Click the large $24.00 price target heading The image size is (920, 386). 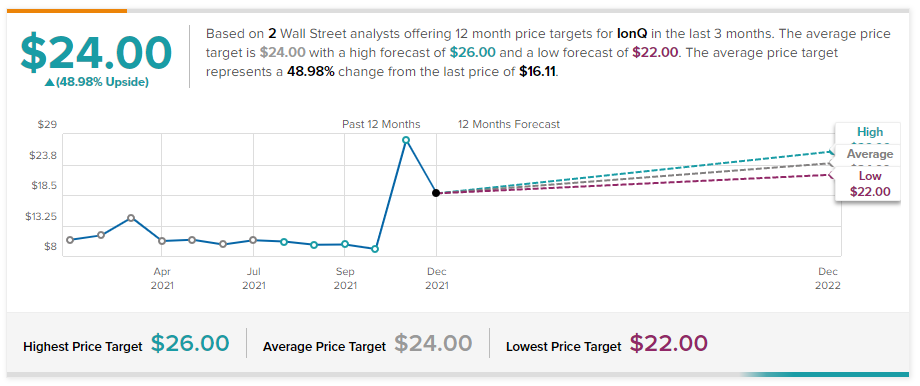(96, 53)
